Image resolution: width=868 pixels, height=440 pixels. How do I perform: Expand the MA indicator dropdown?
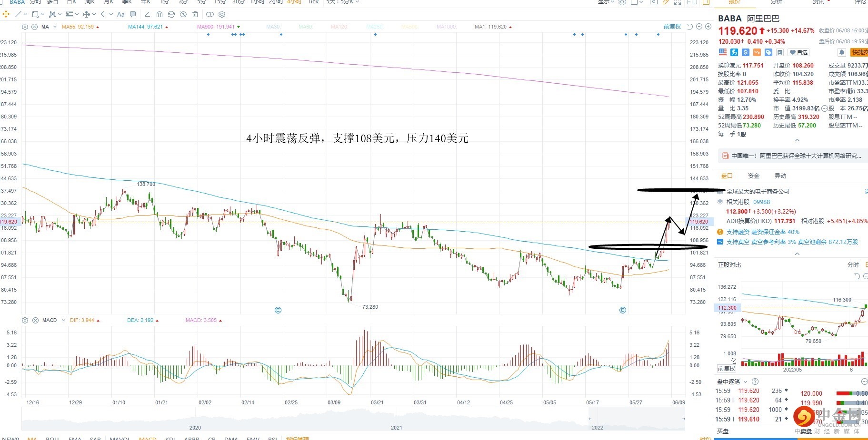(55, 27)
